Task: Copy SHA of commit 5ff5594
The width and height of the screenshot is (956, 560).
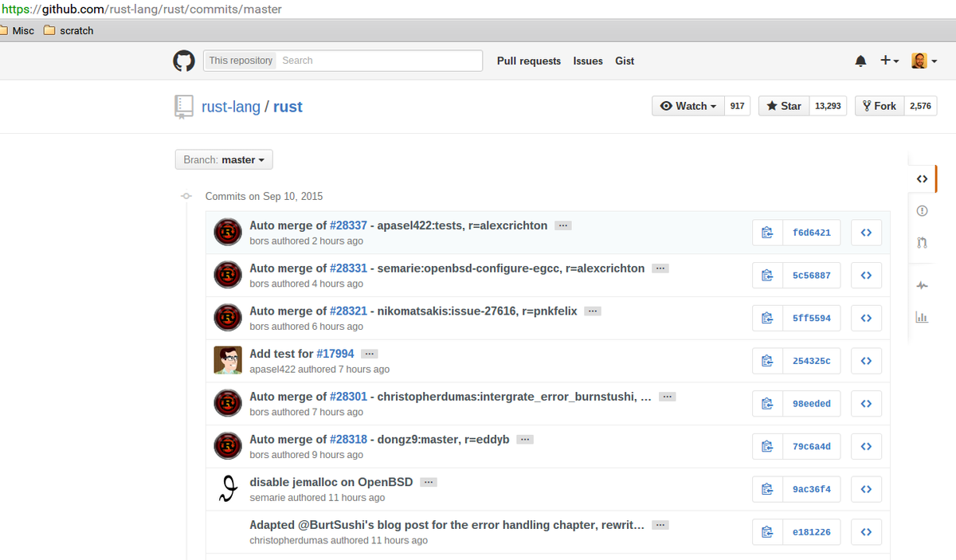Action: (767, 318)
